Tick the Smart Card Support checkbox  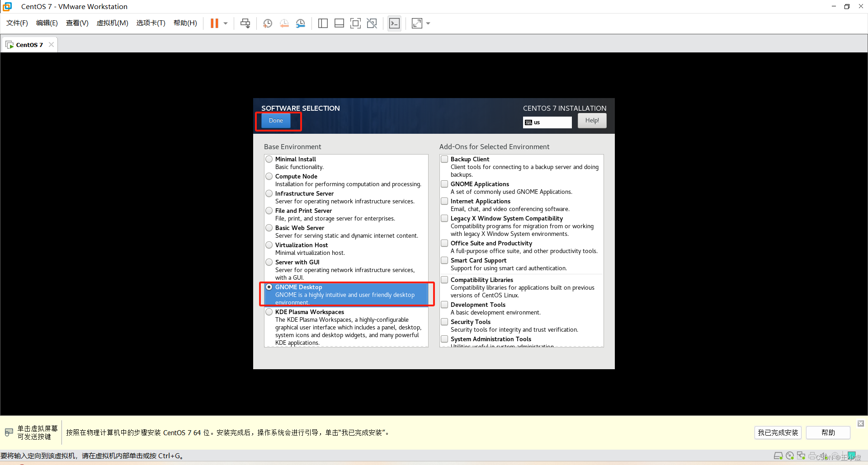(444, 260)
